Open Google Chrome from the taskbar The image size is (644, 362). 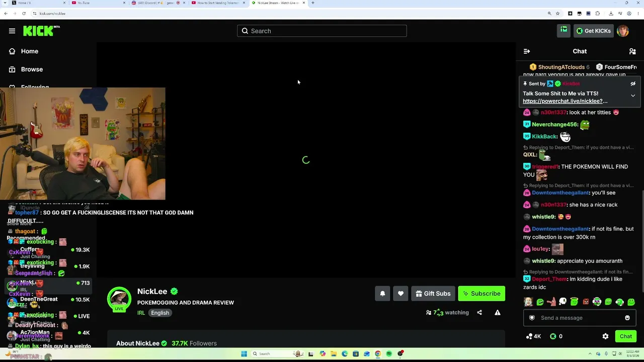click(378, 354)
